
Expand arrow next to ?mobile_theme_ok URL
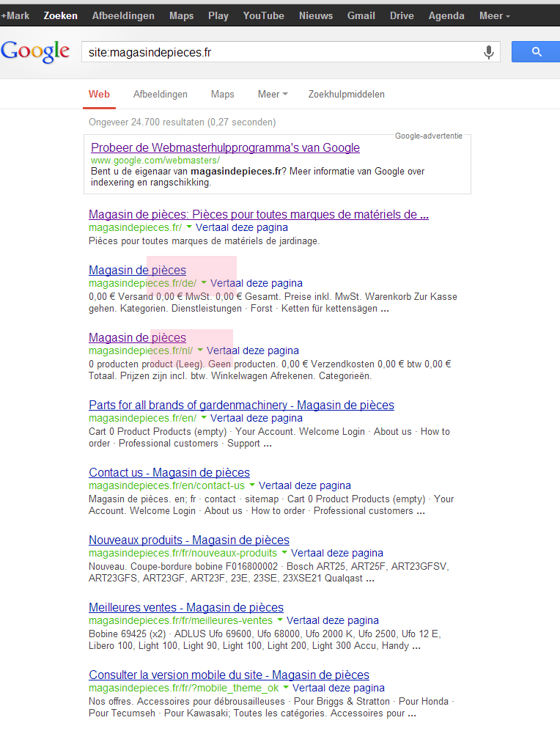coord(286,687)
